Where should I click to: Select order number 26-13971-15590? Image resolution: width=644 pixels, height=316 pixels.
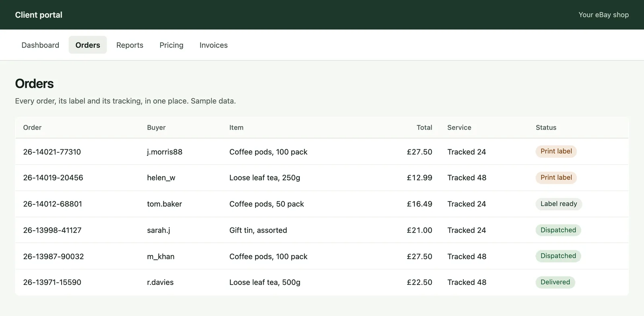coord(52,282)
